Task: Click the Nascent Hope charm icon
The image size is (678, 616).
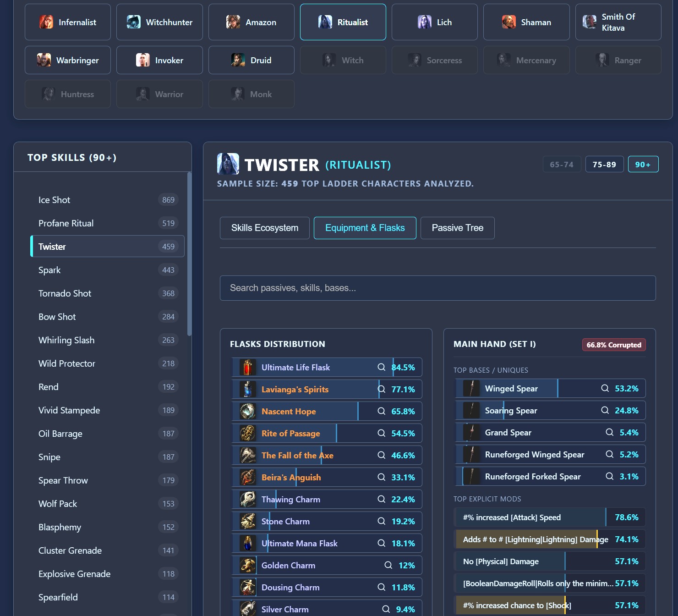Action: pyautogui.click(x=248, y=411)
